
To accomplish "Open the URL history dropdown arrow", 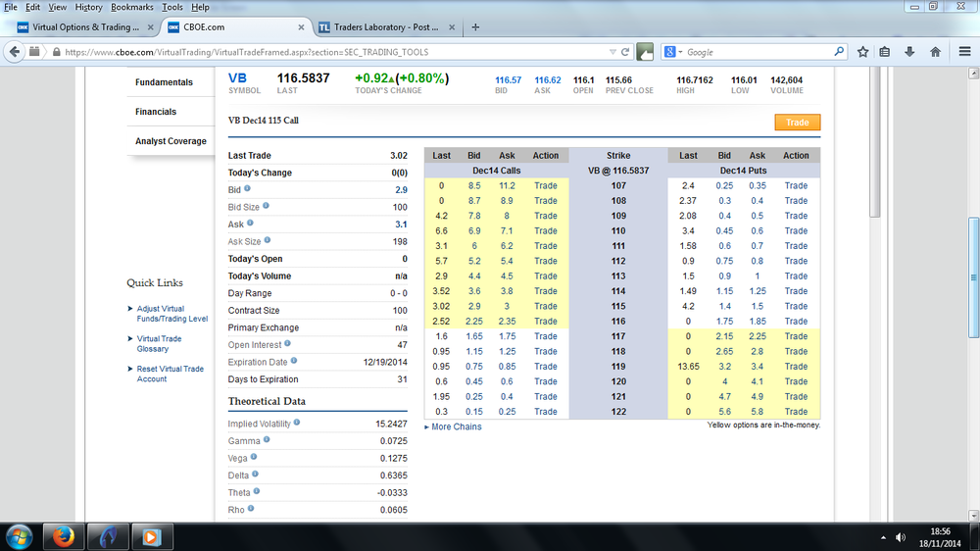I will pyautogui.click(x=612, y=52).
